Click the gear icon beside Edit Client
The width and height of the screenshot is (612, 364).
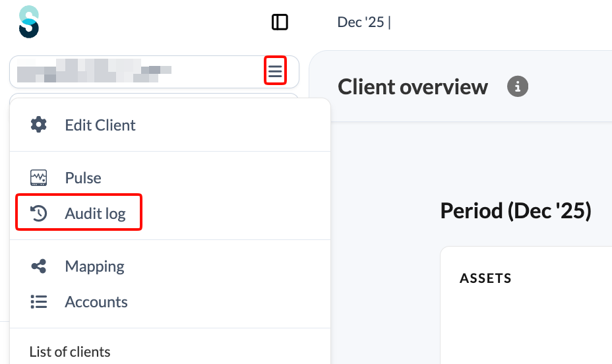[39, 125]
